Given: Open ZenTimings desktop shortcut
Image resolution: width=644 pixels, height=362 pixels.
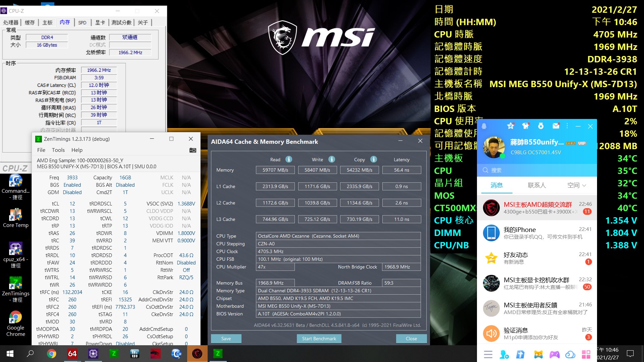Looking at the screenshot, I should (x=15, y=289).
